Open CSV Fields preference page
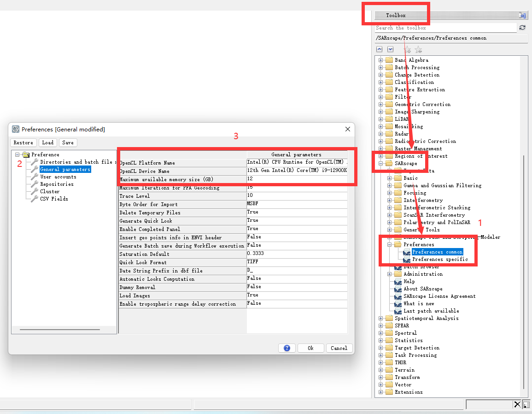The height and width of the screenshot is (414, 532). [x=54, y=199]
